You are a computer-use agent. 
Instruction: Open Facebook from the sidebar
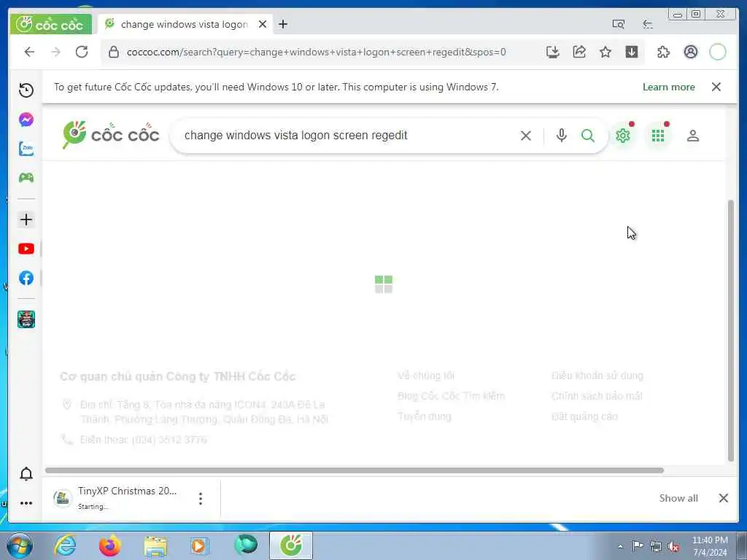26,278
